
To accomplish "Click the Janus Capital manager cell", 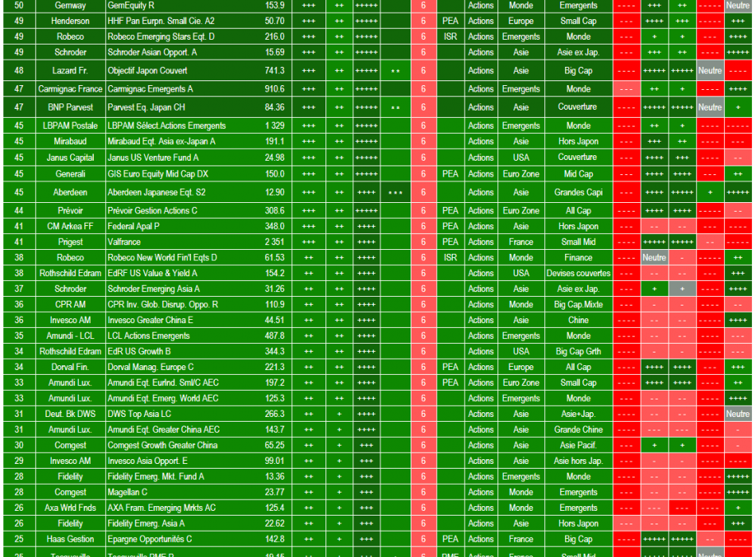I will (x=70, y=158).
